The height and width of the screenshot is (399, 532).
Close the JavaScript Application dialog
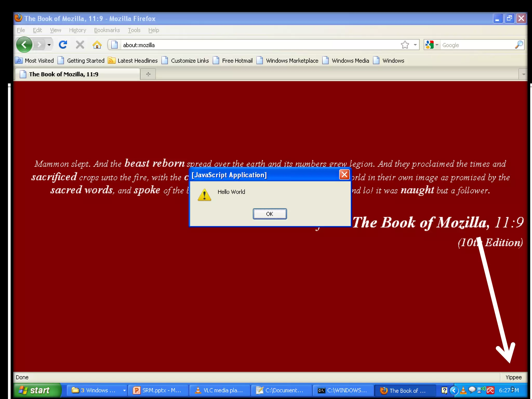[x=344, y=175]
